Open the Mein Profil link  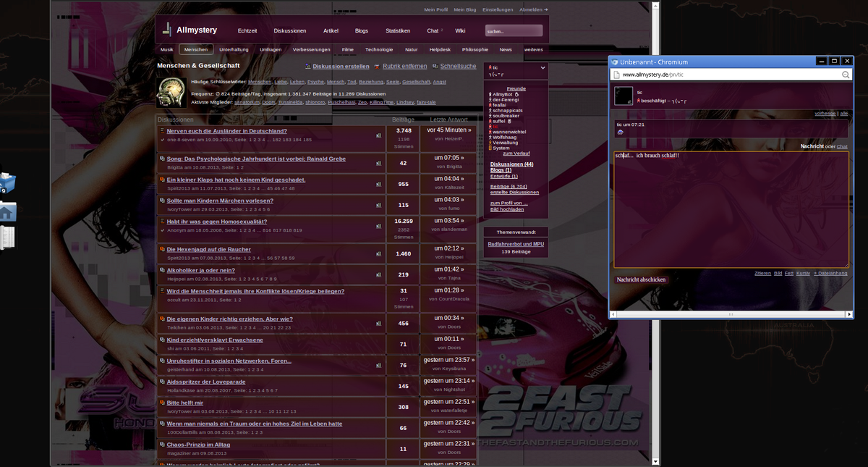click(x=435, y=9)
